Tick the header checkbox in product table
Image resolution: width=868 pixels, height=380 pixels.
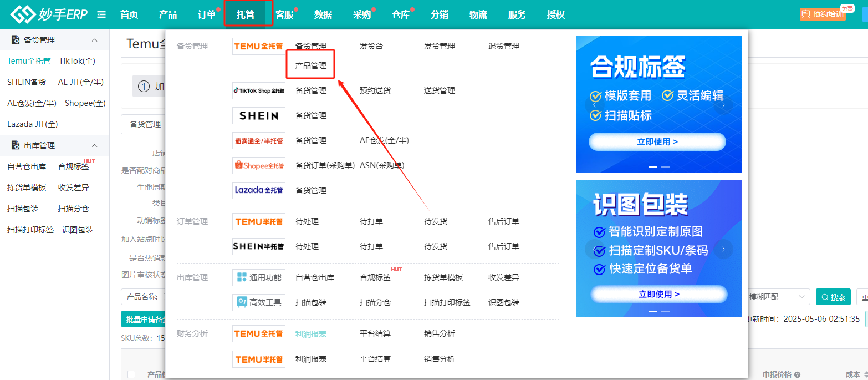(x=131, y=374)
